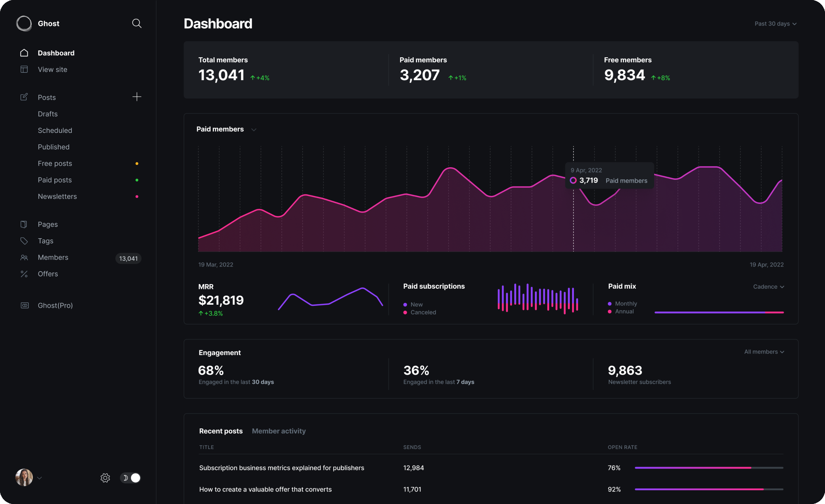This screenshot has height=504, width=825.
Task: Open settings via the gear icon
Action: [x=105, y=478]
